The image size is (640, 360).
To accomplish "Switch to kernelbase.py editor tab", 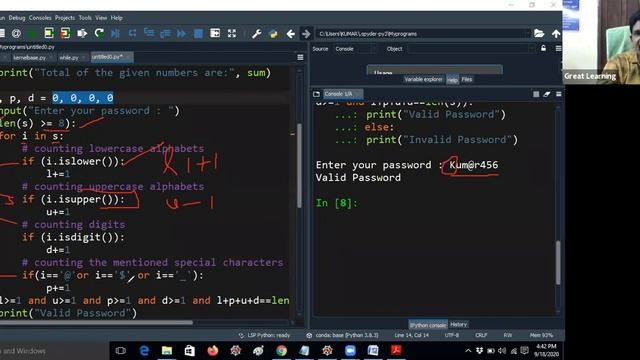I will point(29,58).
